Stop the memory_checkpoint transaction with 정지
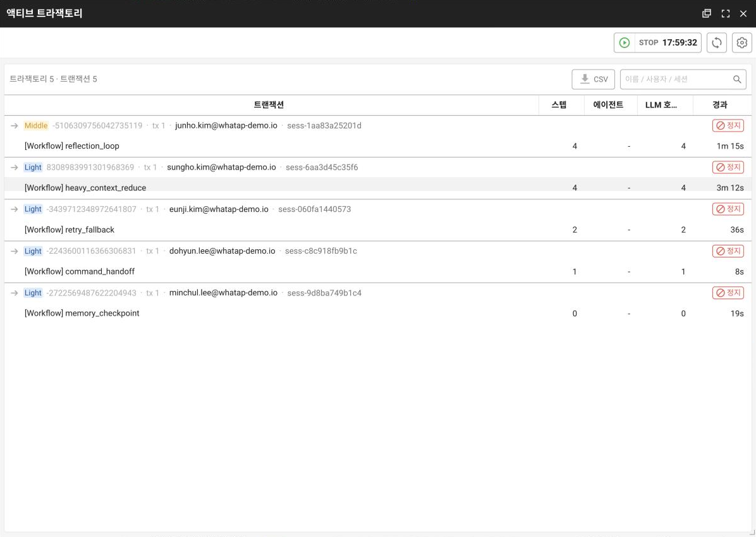The image size is (756, 537). (728, 292)
